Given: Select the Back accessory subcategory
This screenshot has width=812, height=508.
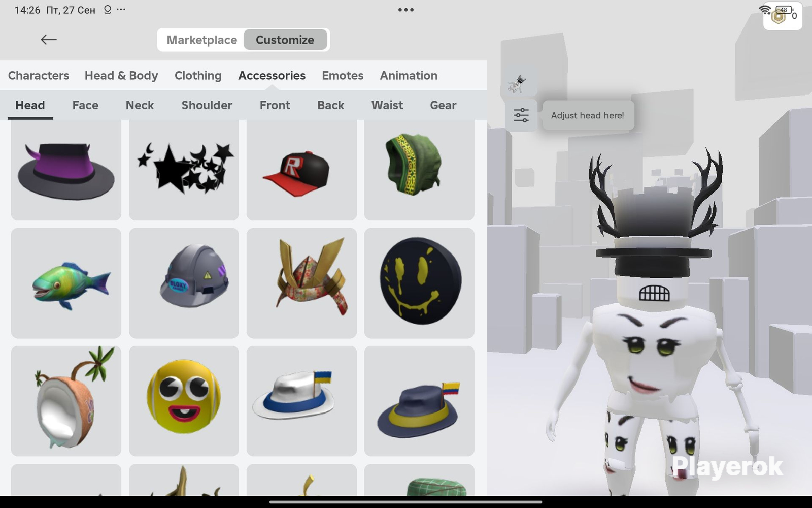Looking at the screenshot, I should [x=331, y=105].
